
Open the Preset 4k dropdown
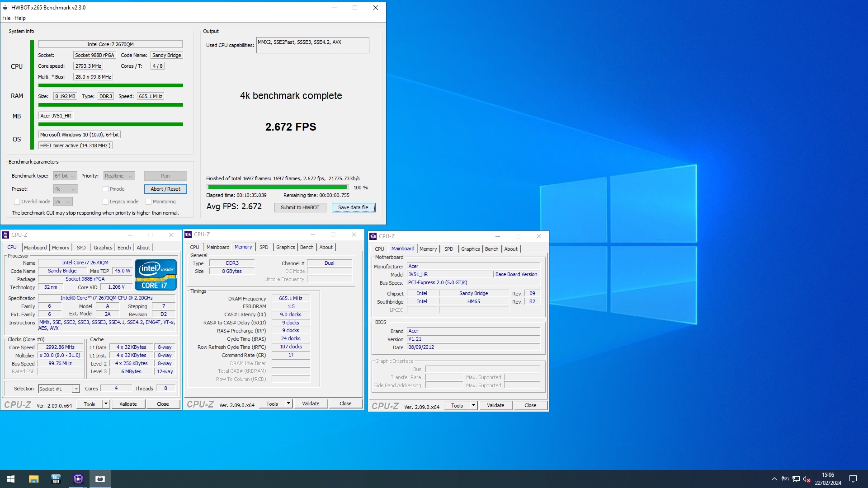point(66,189)
